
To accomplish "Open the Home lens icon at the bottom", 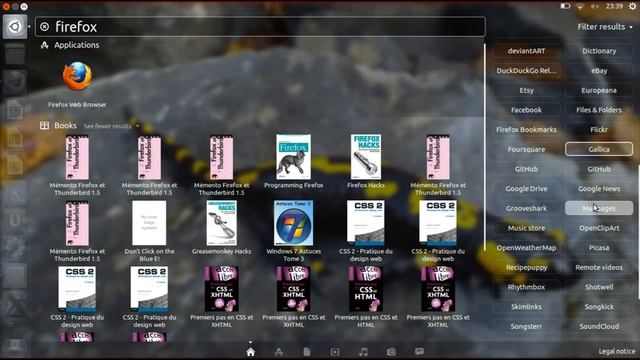I will point(251,352).
